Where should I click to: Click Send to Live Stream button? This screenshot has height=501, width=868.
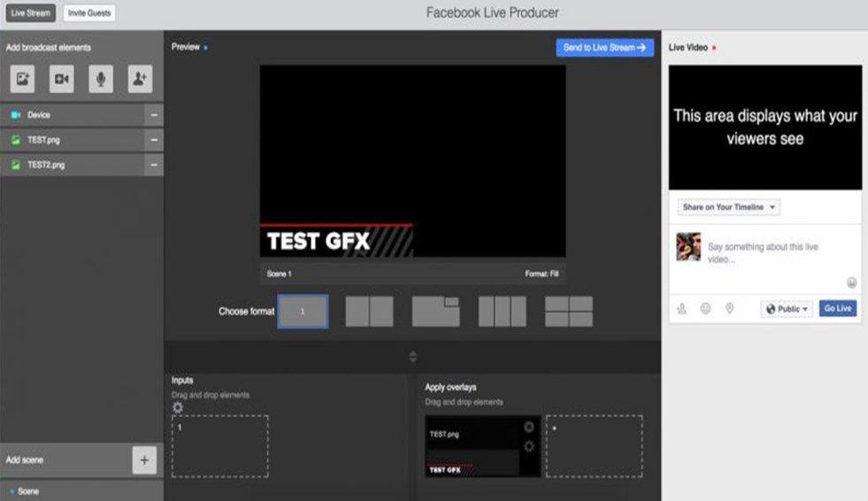[x=604, y=48]
